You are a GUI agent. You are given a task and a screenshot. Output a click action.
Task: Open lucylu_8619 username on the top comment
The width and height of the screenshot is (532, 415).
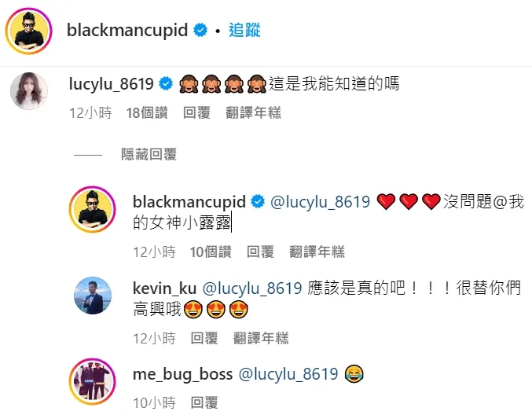click(x=112, y=84)
